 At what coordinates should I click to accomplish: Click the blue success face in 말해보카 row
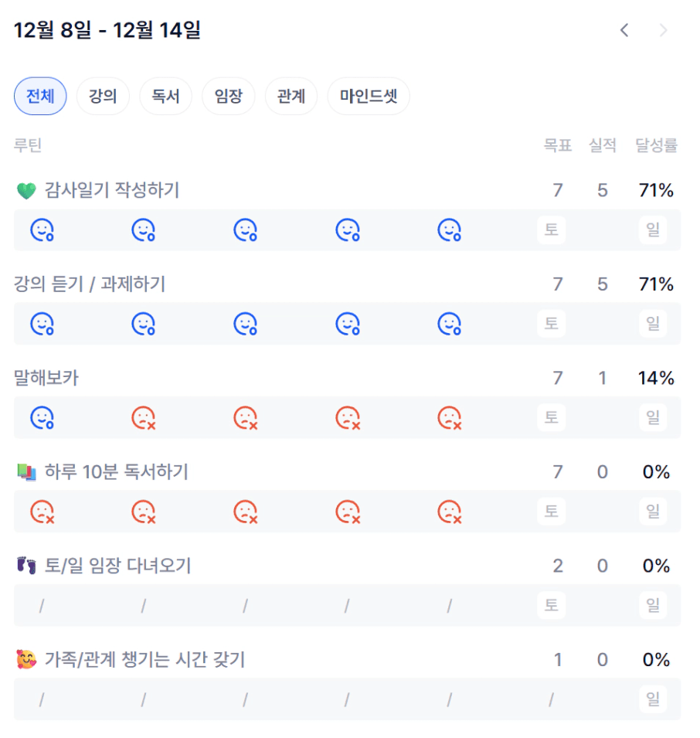pos(42,417)
